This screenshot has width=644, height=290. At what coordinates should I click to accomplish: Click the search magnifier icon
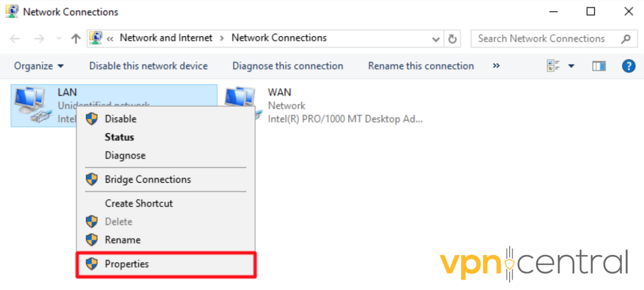[x=626, y=39]
